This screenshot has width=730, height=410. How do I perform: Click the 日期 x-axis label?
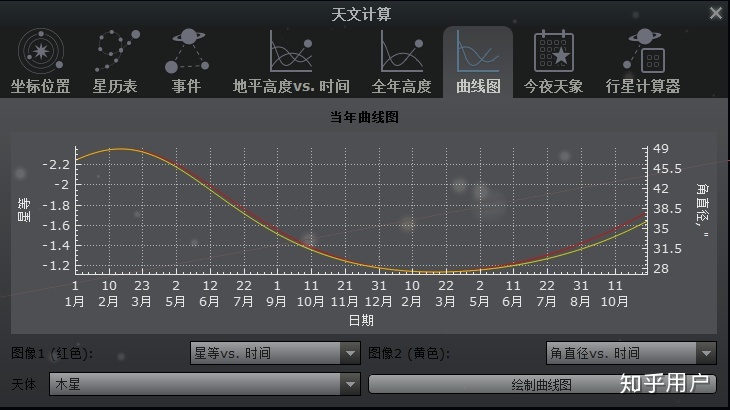point(361,320)
